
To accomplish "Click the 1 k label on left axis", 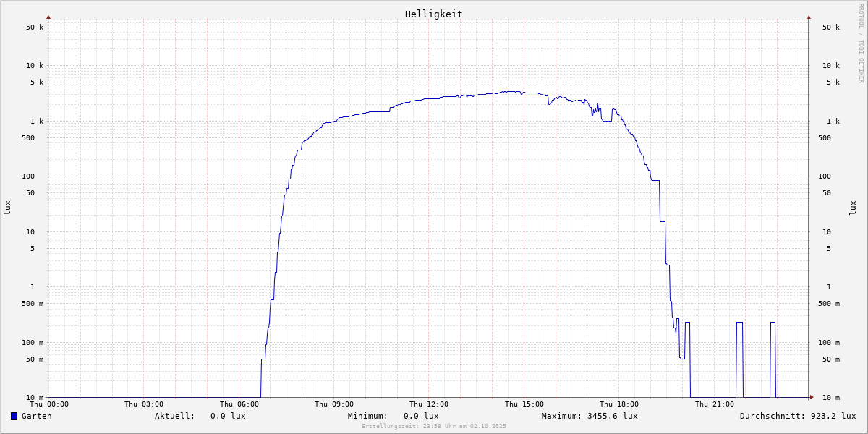I will coord(37,122).
